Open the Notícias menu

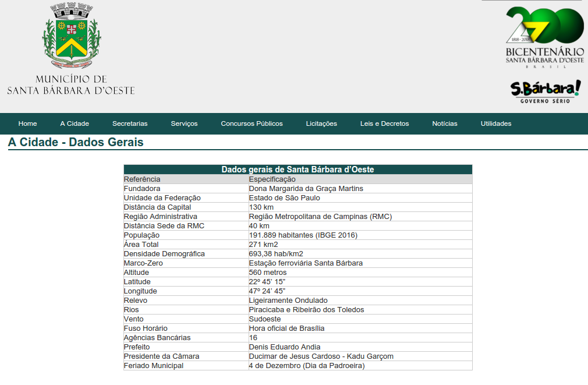coord(445,123)
